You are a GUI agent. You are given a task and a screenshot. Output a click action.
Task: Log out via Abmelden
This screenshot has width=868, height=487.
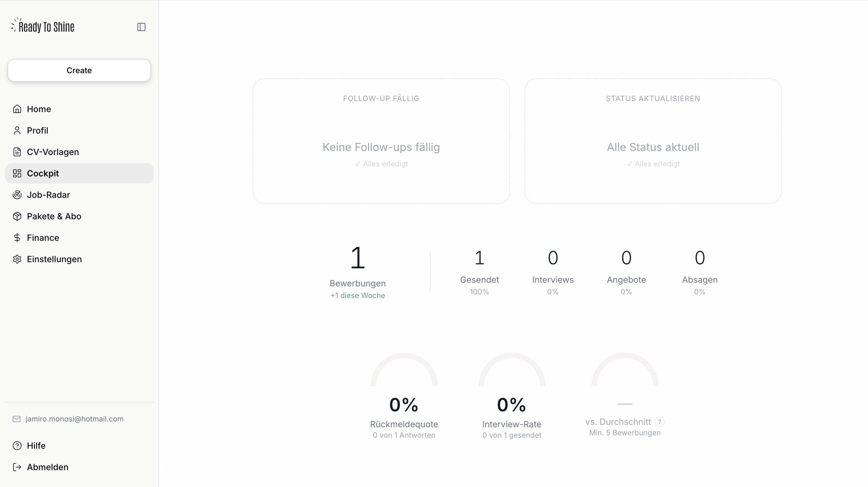point(47,467)
